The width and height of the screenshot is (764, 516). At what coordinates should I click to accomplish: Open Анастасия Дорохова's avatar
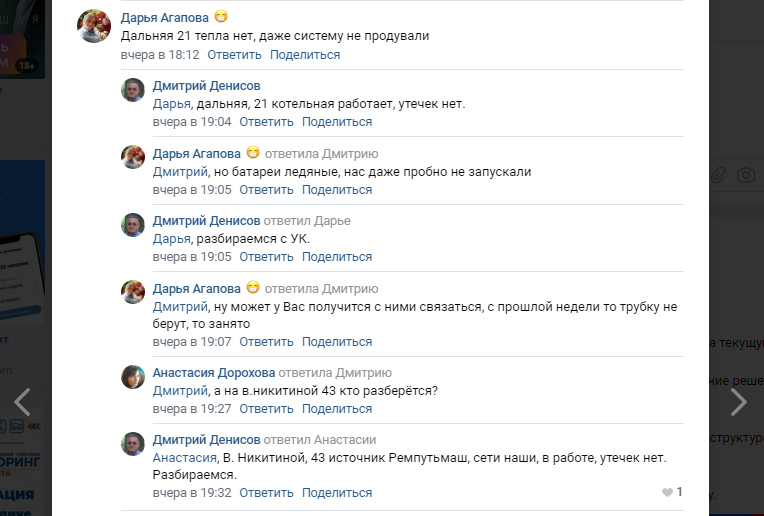133,377
